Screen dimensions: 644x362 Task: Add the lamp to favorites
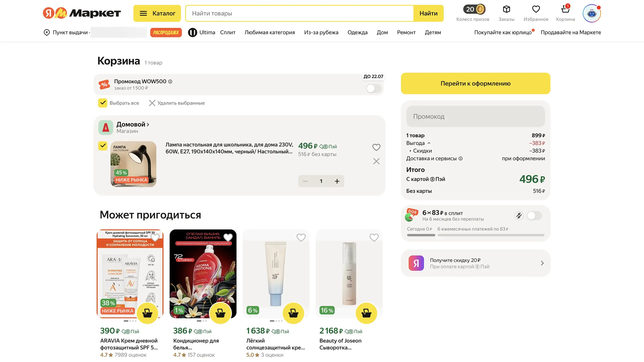point(376,147)
